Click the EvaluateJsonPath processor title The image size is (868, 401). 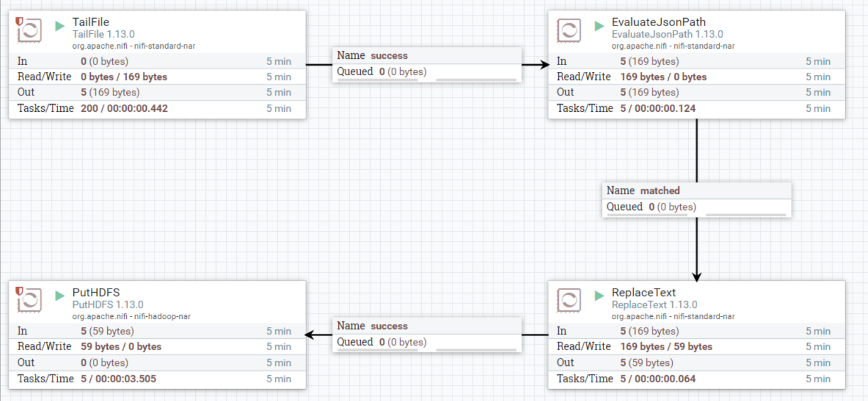tap(658, 22)
